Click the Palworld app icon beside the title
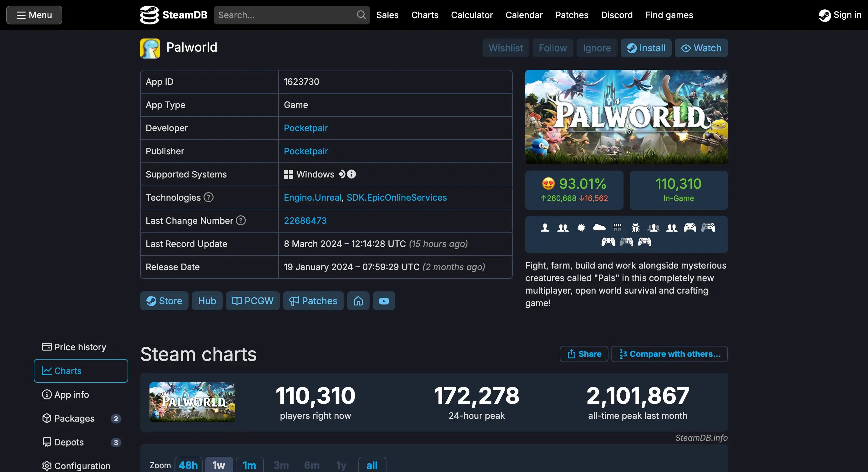 tap(150, 48)
